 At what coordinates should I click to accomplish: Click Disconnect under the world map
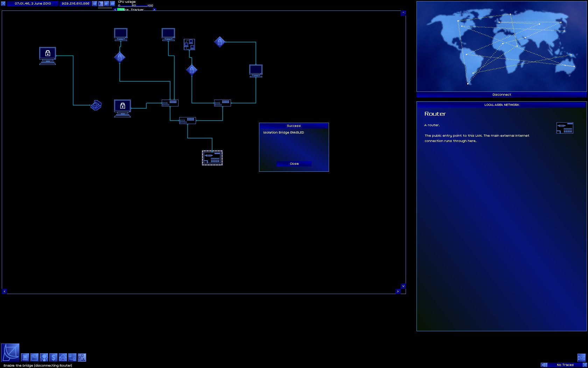point(502,95)
